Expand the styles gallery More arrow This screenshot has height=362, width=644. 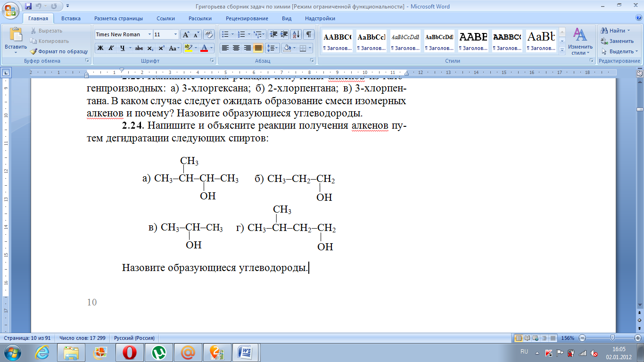coord(561,51)
